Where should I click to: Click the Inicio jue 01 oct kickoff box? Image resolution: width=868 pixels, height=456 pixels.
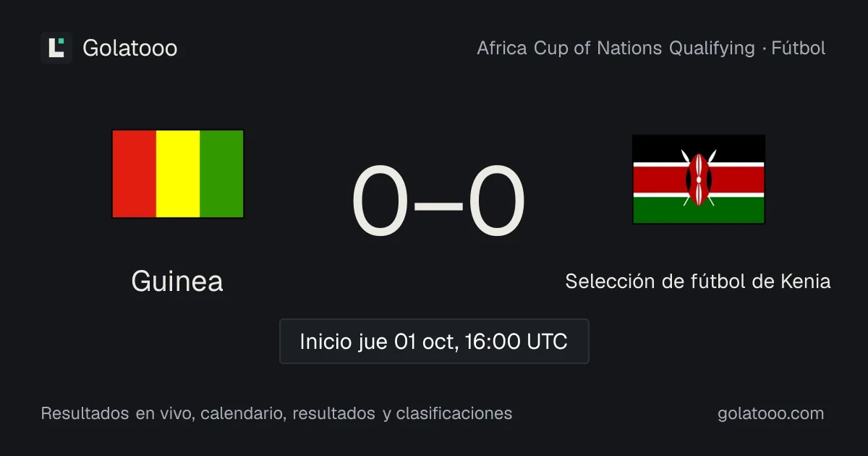point(434,341)
